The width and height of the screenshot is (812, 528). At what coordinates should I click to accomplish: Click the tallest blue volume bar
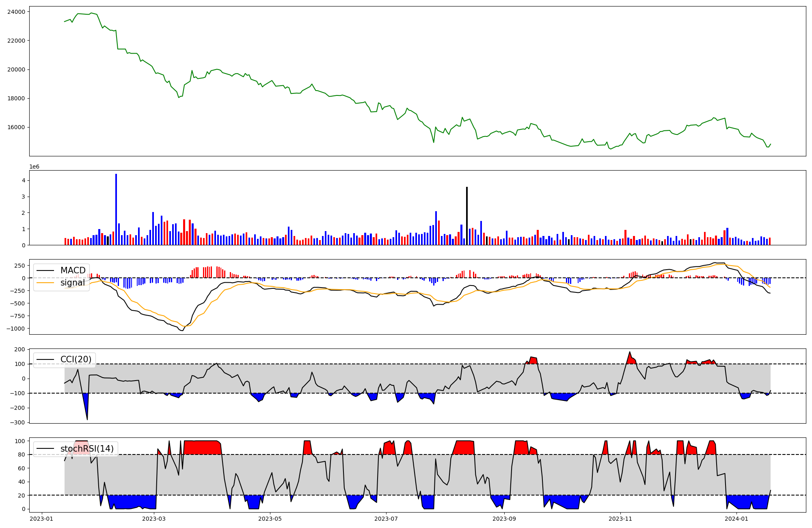pos(116,209)
